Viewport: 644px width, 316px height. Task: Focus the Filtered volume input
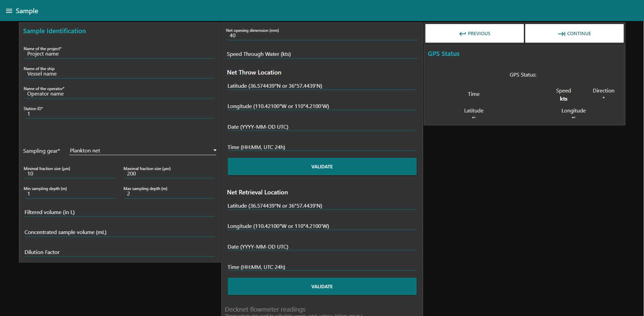(119, 212)
